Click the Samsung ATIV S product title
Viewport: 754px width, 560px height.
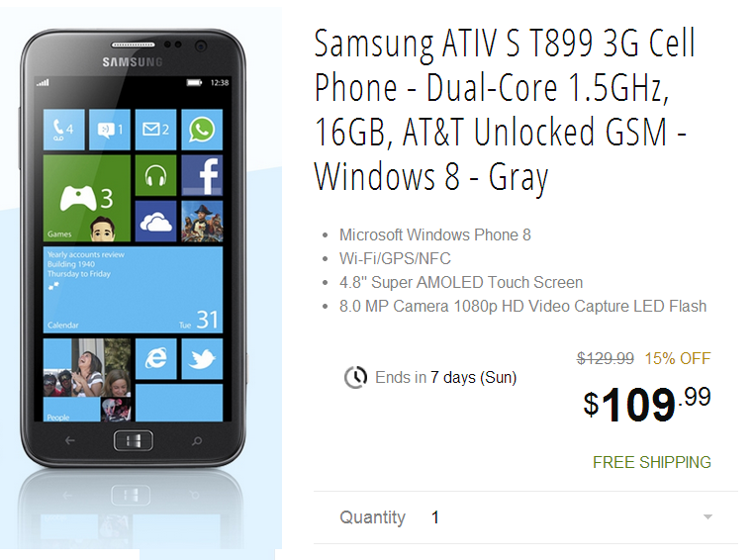505,110
